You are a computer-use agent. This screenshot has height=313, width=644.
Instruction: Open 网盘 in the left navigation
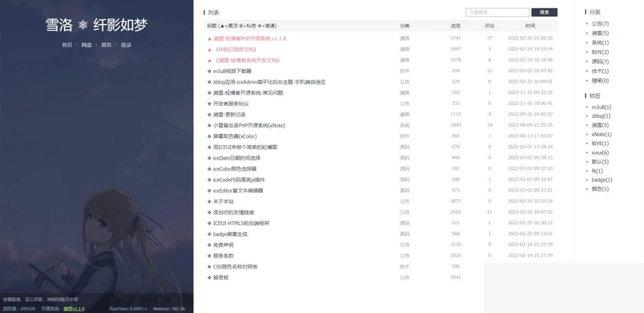pos(86,45)
